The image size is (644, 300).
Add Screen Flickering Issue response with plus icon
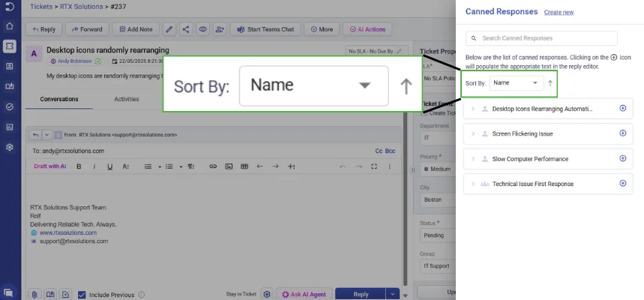[x=623, y=133]
